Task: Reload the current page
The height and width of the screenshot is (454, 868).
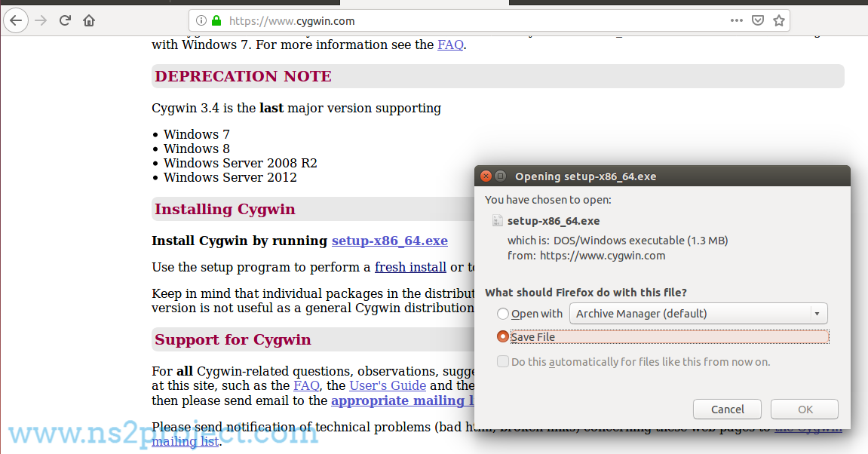Action: click(65, 21)
